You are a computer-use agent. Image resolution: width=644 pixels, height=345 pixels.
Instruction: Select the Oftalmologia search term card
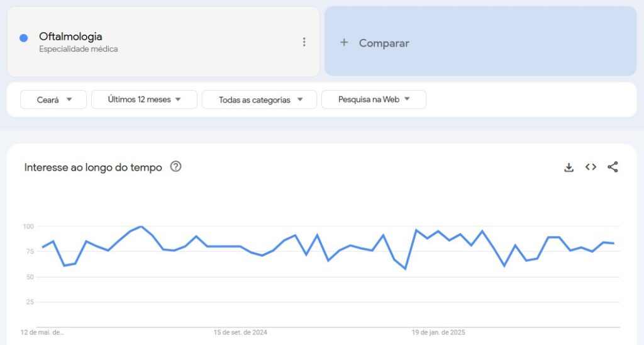coord(164,42)
